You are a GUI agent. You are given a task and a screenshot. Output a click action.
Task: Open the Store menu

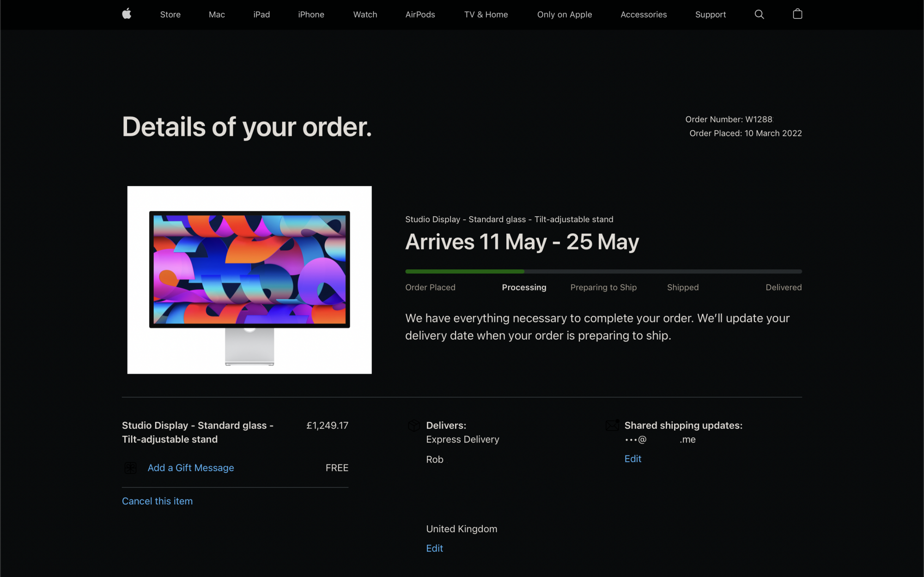point(170,14)
